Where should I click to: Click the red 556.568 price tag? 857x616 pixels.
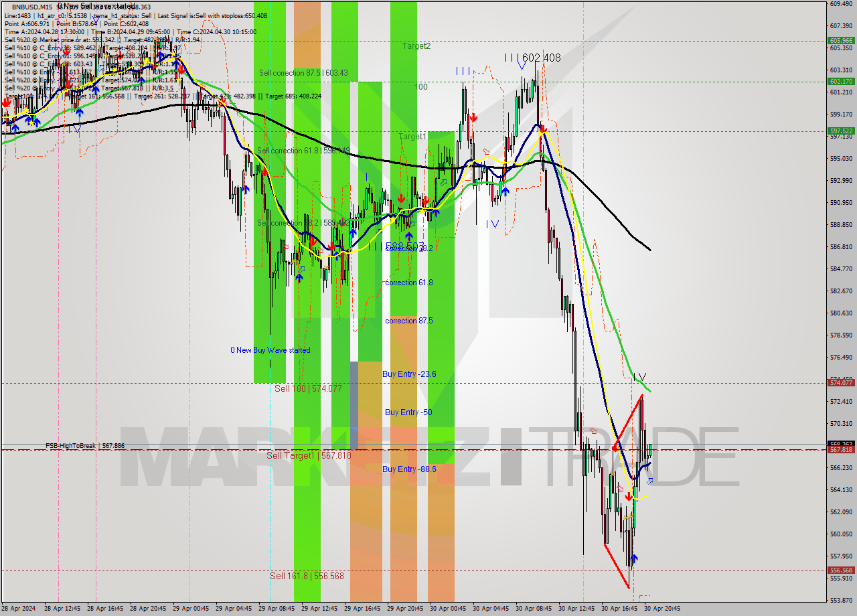coord(842,570)
